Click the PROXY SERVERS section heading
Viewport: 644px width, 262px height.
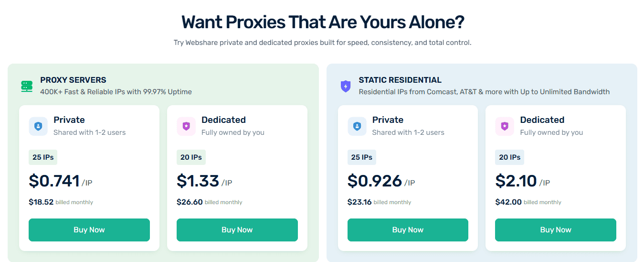[x=73, y=80]
